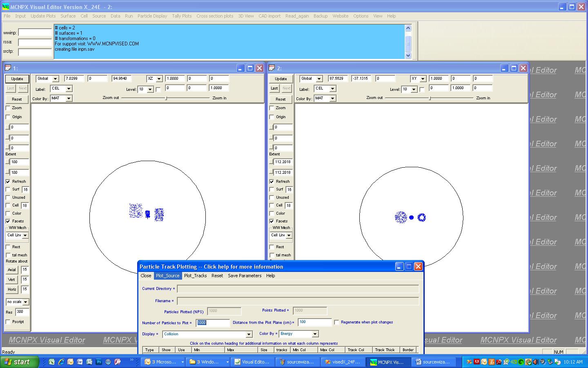Image resolution: width=588 pixels, height=368 pixels.
Task: Launch Photoshop from the quick launch bar
Action: (99, 362)
